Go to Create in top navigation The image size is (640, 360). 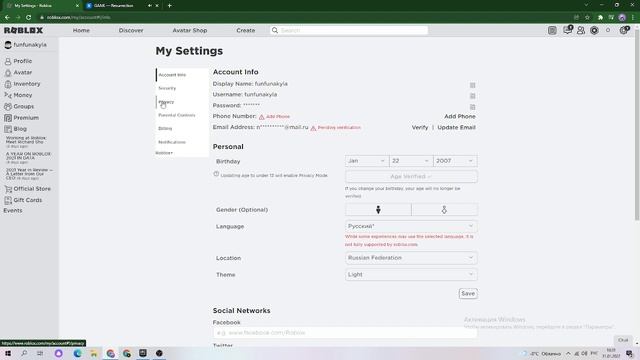pyautogui.click(x=246, y=30)
